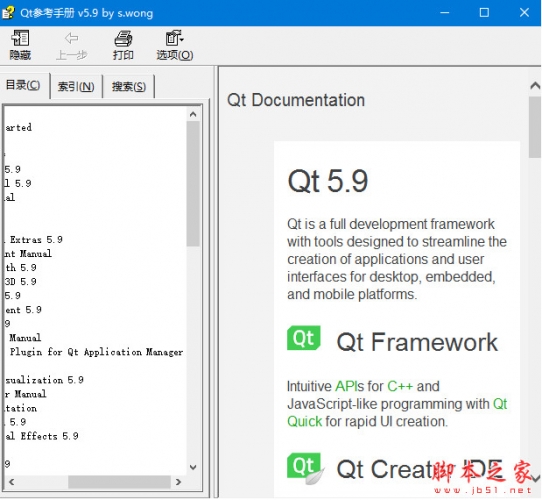Click the tree panel scroll-up arrow
The width and height of the screenshot is (542, 500).
pyautogui.click(x=193, y=114)
